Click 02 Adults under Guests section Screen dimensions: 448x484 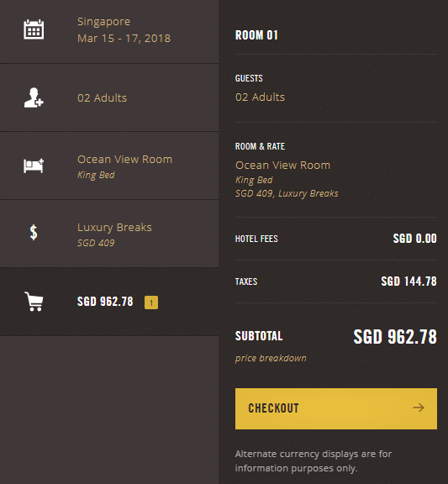coord(260,97)
